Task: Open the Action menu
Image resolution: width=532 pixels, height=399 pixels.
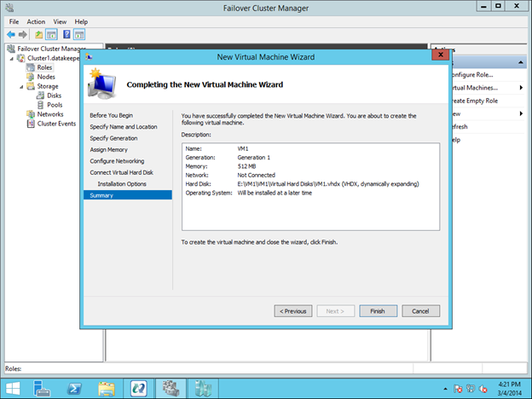Action: pos(36,21)
